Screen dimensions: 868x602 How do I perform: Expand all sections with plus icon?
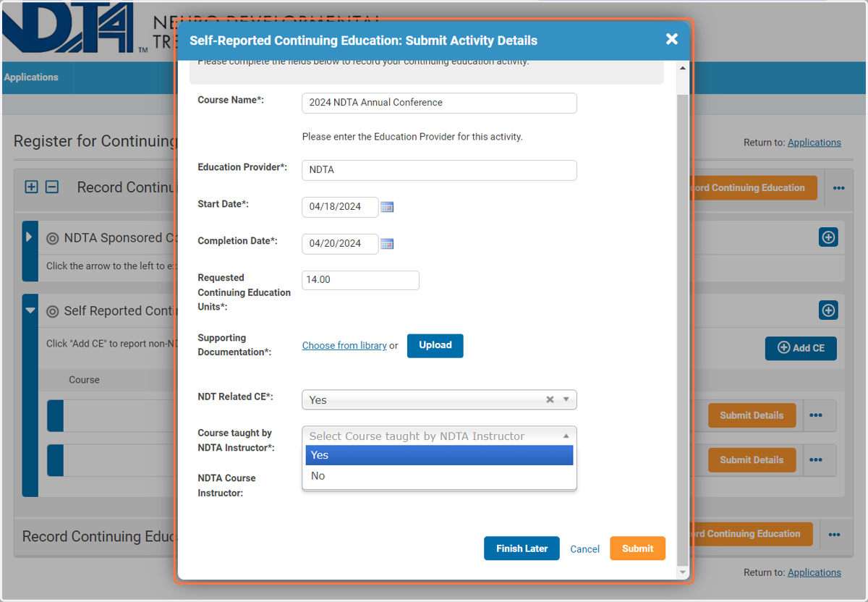coord(31,187)
